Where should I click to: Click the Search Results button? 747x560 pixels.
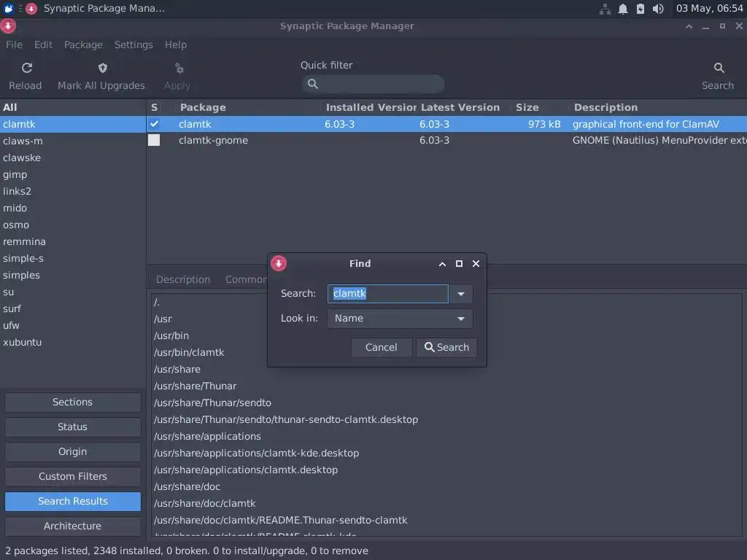72,502
